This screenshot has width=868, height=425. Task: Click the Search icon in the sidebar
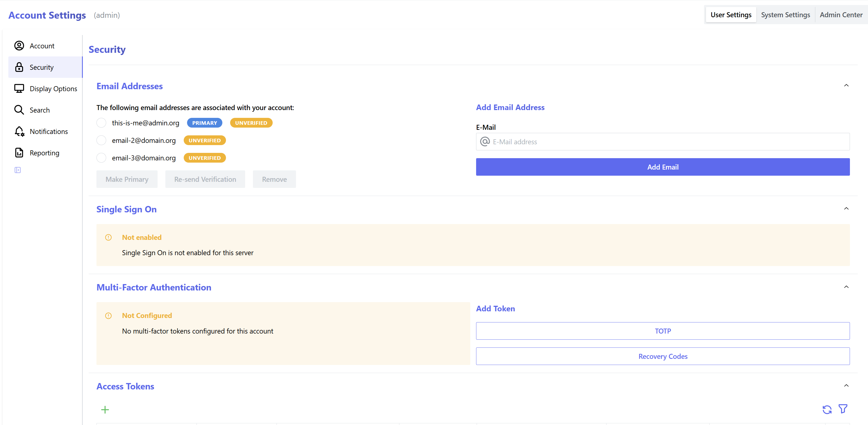19,110
